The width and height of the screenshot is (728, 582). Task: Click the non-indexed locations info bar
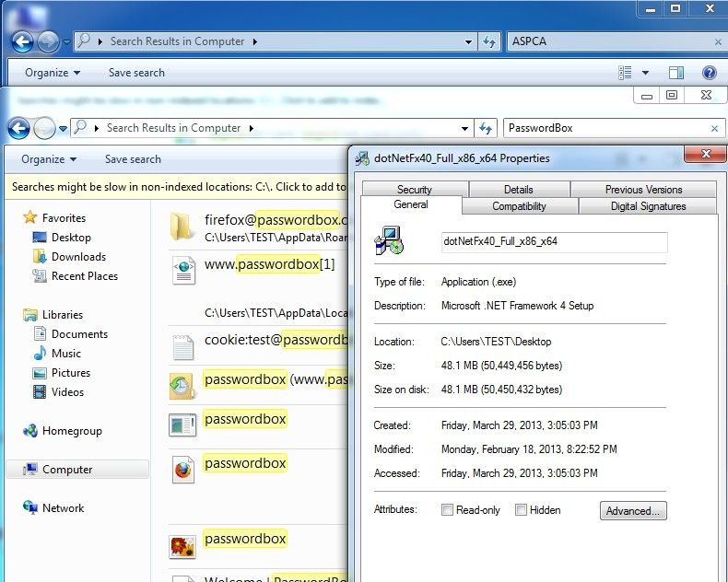[176, 187]
